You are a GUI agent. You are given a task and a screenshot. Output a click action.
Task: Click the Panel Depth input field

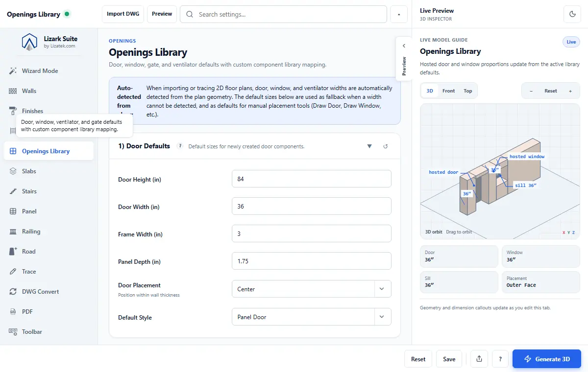coord(312,261)
